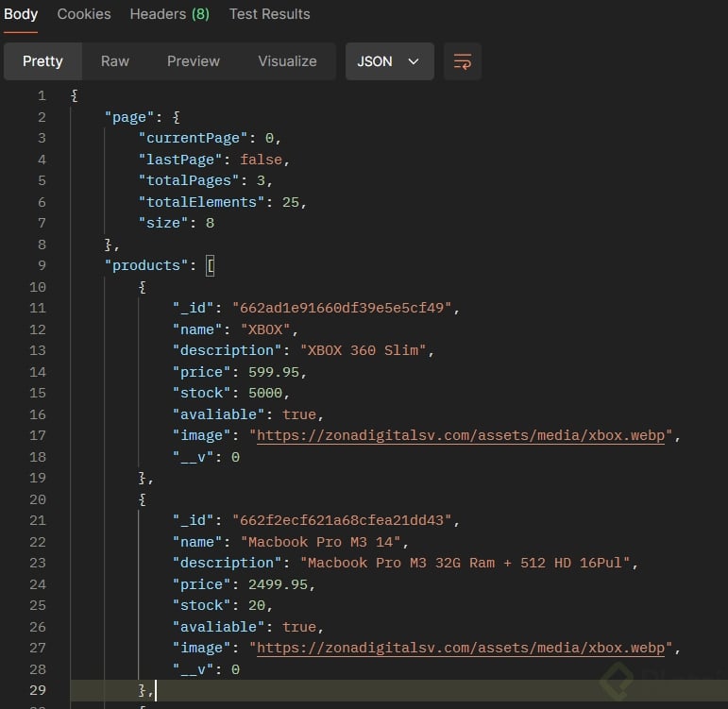
Task: Click the "XBOX 360 Slim" description value
Action: click(x=366, y=350)
